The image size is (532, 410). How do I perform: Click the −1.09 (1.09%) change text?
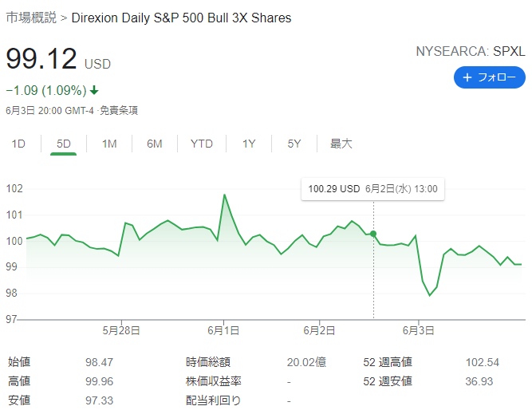coord(46,91)
